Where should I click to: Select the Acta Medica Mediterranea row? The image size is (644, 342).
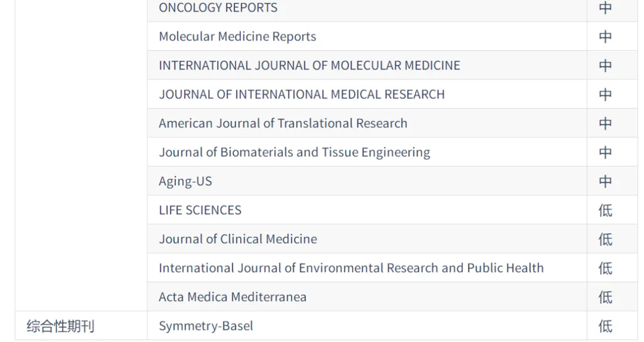232,298
